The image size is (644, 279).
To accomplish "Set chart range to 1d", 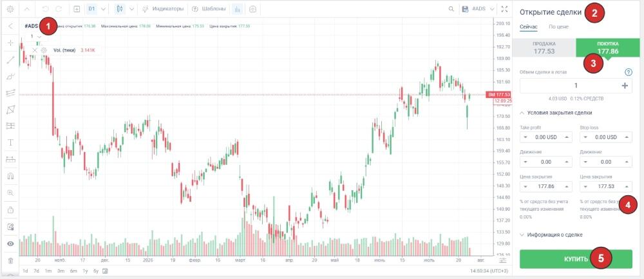I will [x=26, y=271].
